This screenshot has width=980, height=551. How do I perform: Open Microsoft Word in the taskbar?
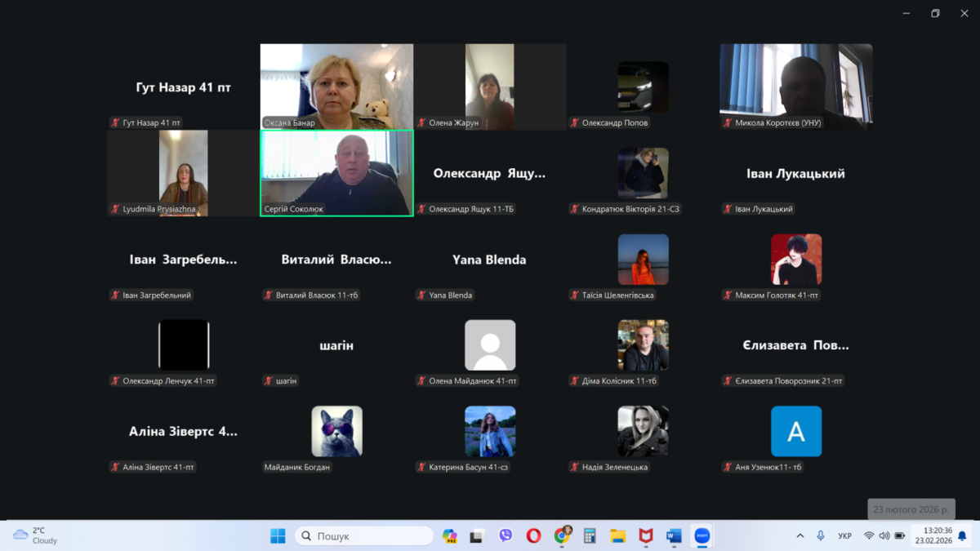tap(674, 535)
